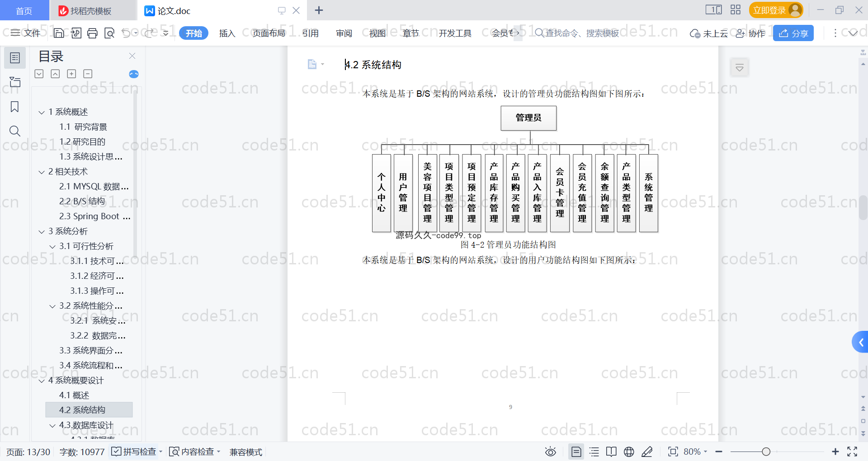Switch to page layout view
Viewport: 868px width, 461px height.
pos(576,452)
